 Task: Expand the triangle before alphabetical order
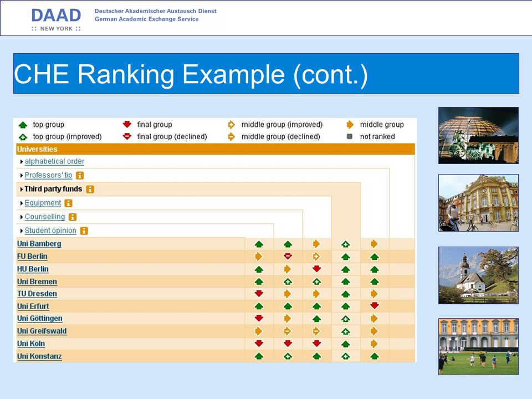(x=22, y=162)
